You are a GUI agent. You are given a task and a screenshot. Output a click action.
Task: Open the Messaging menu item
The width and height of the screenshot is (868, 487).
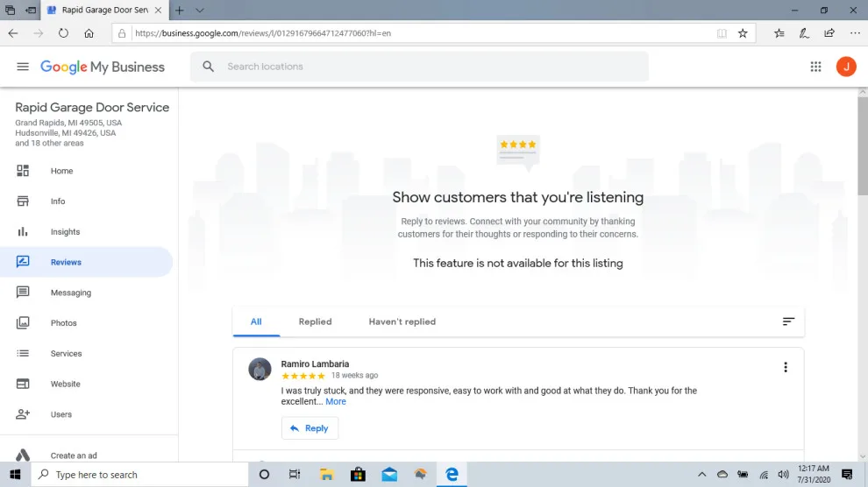[x=71, y=293]
